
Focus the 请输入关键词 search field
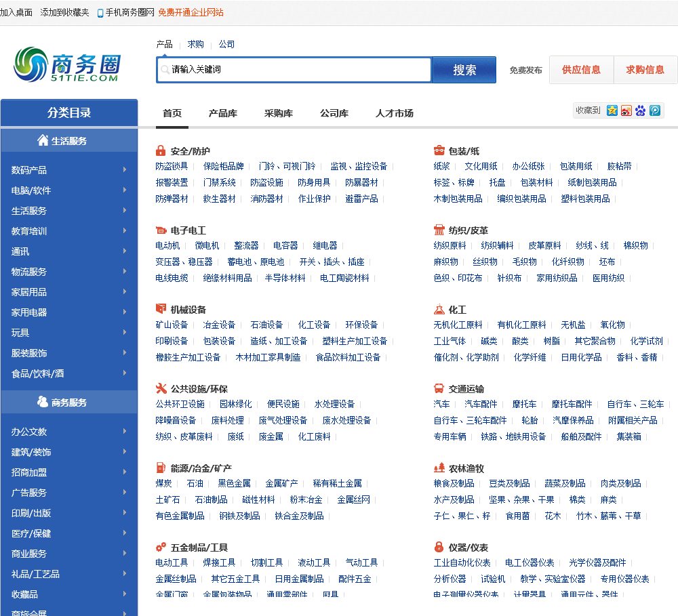[294, 70]
